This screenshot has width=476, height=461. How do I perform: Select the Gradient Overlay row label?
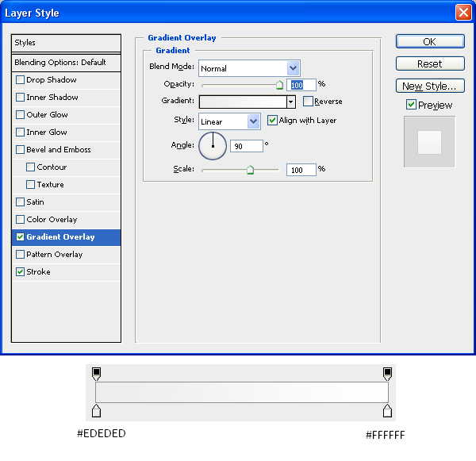[x=60, y=237]
